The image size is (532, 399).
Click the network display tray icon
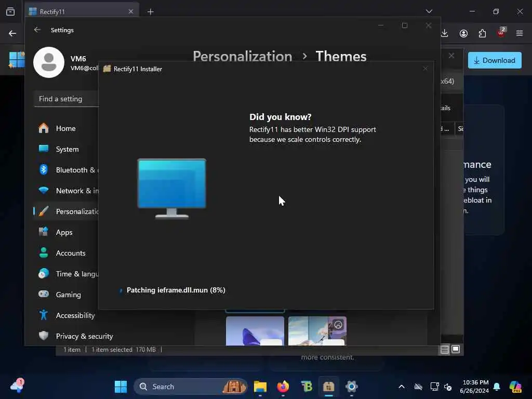click(x=434, y=387)
